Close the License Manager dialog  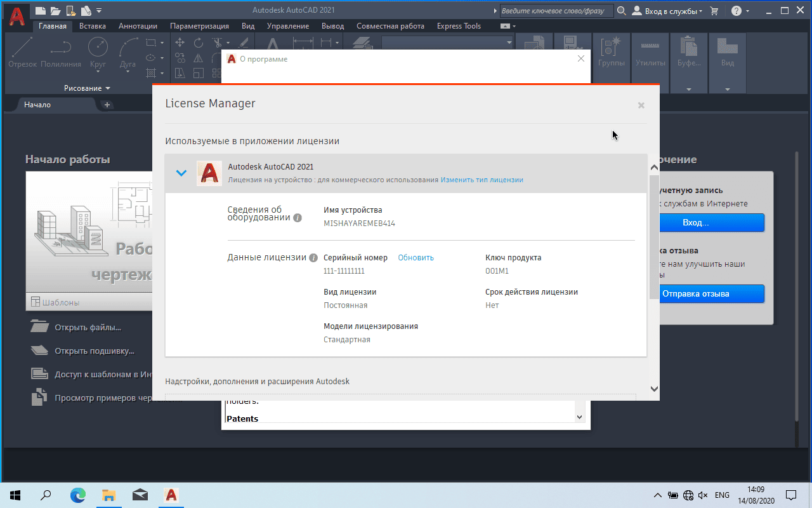pos(641,105)
